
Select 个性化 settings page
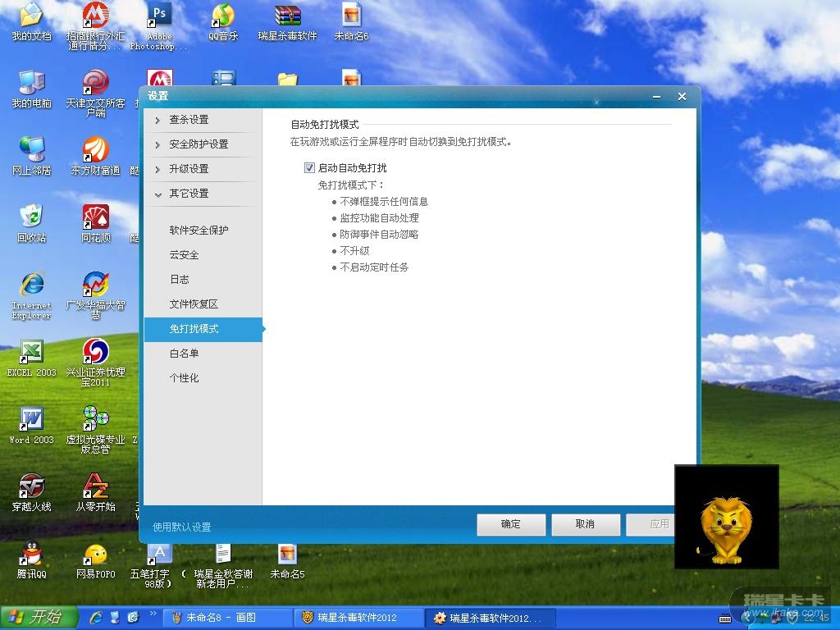coord(203,378)
